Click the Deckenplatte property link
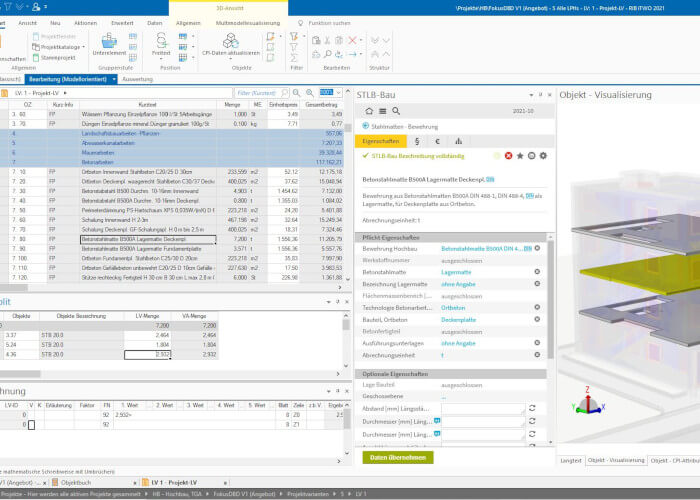 coord(458,320)
